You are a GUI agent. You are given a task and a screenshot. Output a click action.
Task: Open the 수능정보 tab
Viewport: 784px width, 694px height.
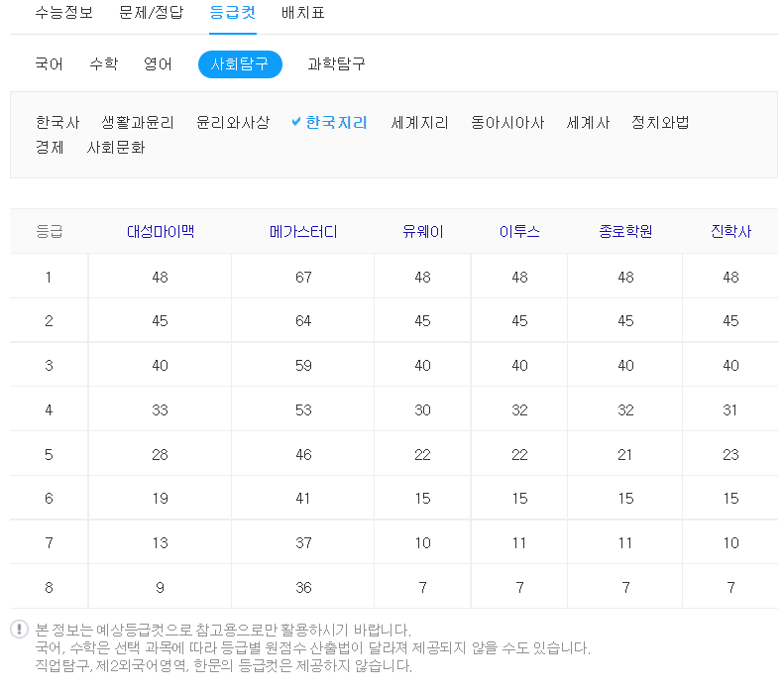tap(64, 13)
